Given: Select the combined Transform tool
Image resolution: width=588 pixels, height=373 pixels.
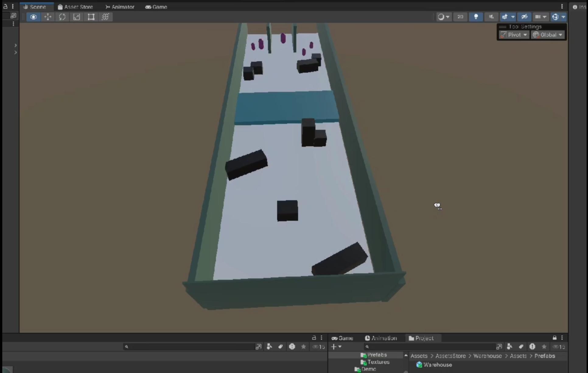Looking at the screenshot, I should 105,17.
